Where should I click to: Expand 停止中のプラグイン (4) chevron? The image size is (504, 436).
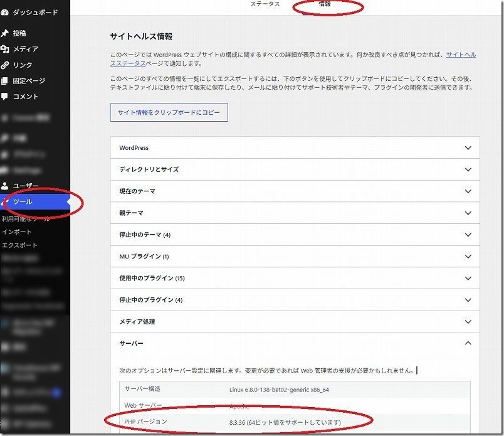468,300
